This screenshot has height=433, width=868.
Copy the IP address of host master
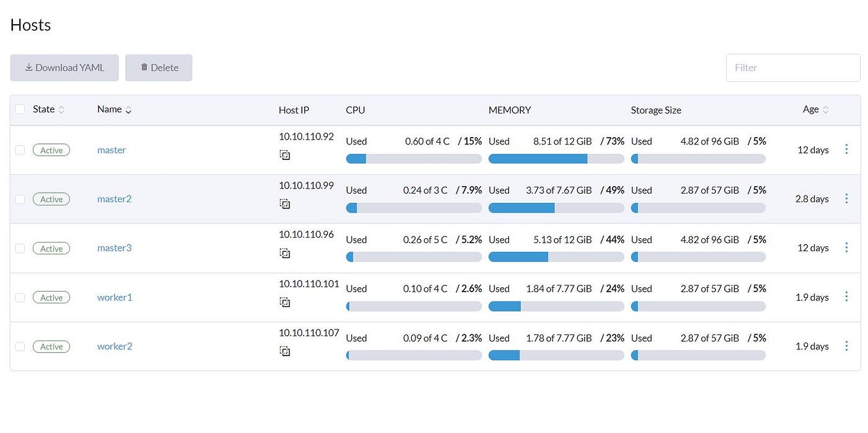coord(285,155)
